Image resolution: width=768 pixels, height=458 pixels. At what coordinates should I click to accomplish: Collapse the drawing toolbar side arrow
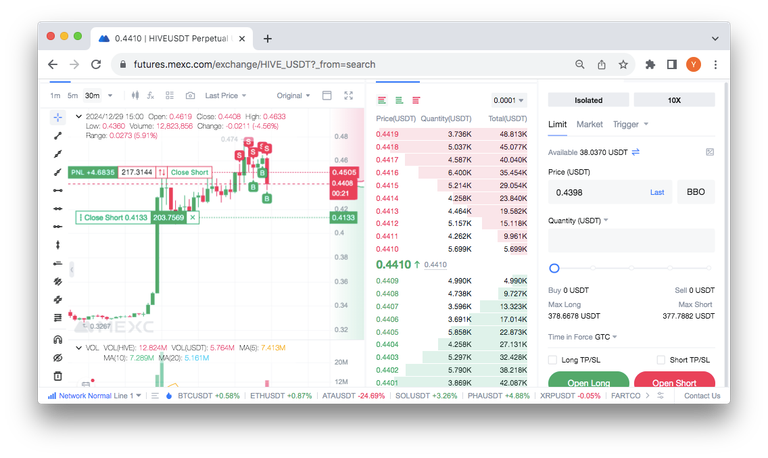72,269
